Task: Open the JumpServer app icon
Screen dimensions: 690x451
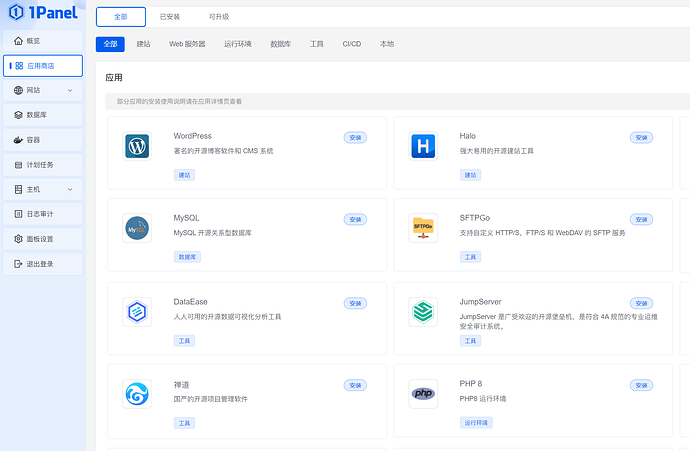Action: 424,312
